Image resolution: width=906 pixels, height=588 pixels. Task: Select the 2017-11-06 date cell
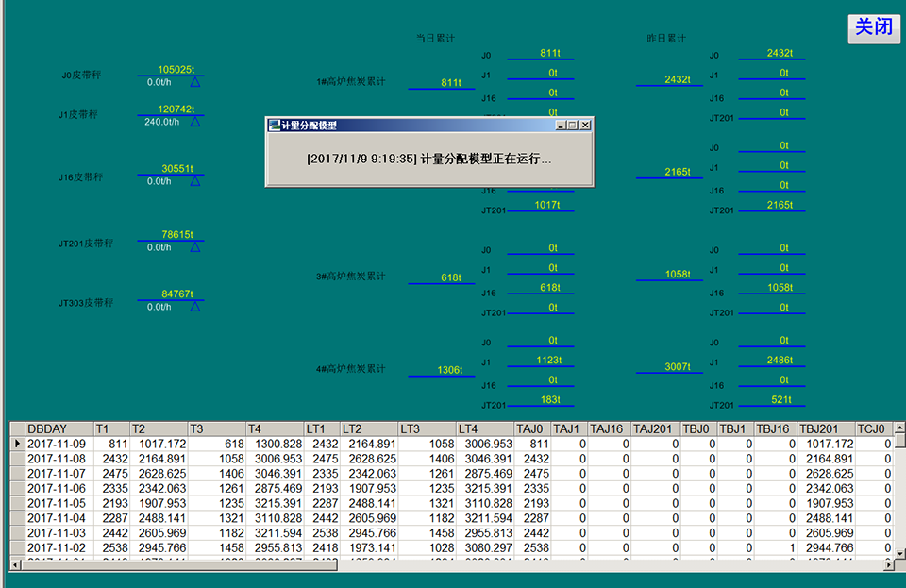pos(59,488)
